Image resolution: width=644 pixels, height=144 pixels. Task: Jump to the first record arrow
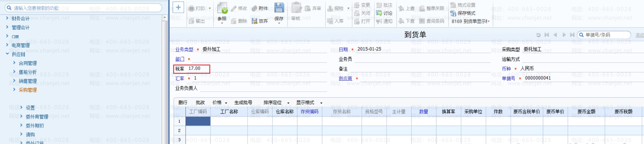[547, 35]
